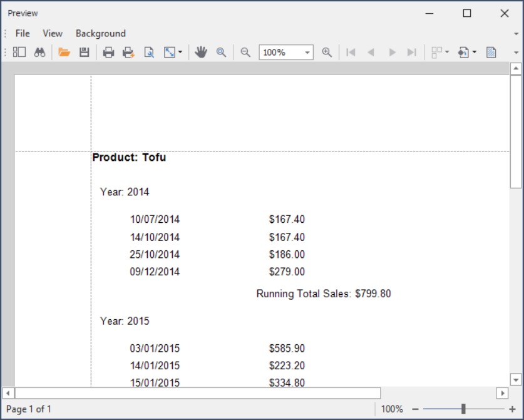Click the horizontal scrollbar left arrow
The image size is (524, 420).
[8, 393]
